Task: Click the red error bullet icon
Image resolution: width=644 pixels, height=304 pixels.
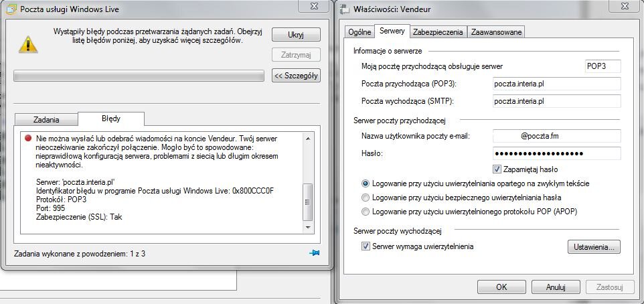Action: coord(28,138)
